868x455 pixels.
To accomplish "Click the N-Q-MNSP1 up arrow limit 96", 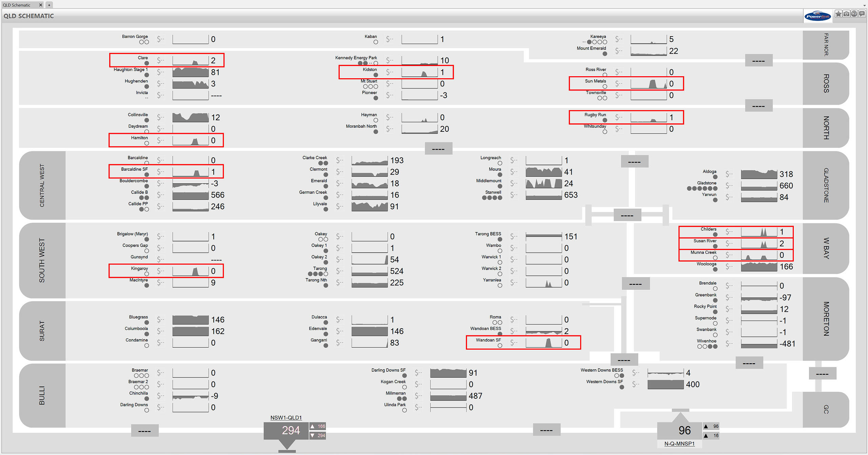I will 711,426.
